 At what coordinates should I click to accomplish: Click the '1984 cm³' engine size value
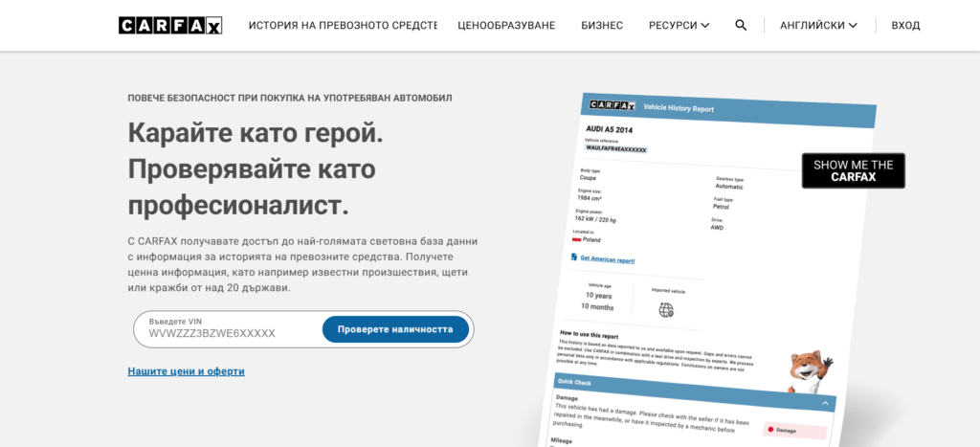coord(590,198)
